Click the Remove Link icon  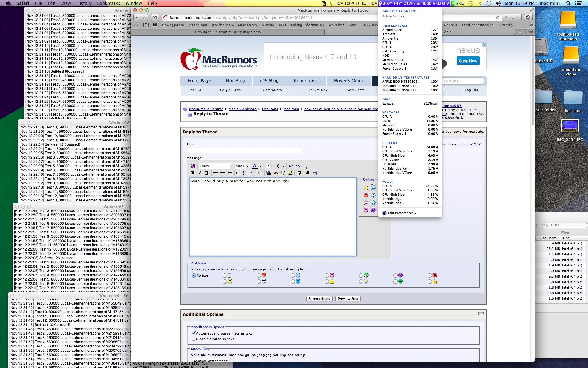pyautogui.click(x=276, y=173)
